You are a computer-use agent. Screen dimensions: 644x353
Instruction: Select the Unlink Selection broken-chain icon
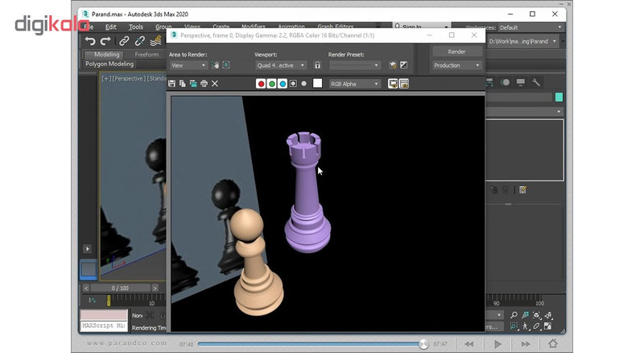(139, 41)
